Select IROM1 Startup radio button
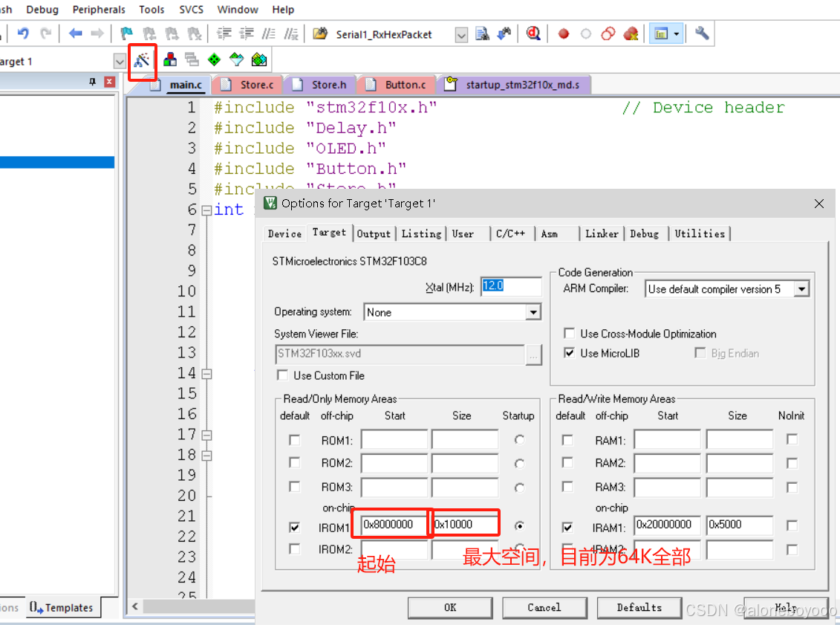 519,526
